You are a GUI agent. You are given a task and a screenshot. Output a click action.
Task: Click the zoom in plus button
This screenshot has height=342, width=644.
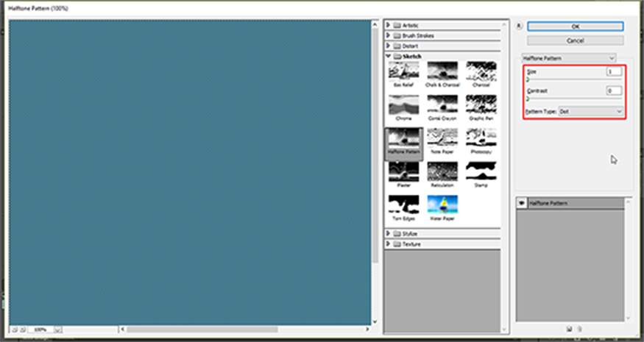(x=23, y=329)
